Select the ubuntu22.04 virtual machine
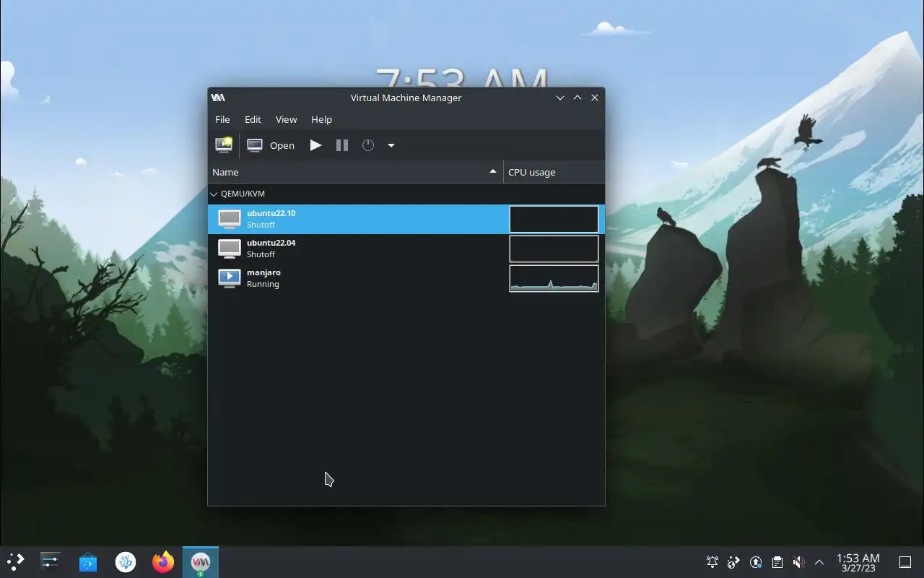 [406, 249]
